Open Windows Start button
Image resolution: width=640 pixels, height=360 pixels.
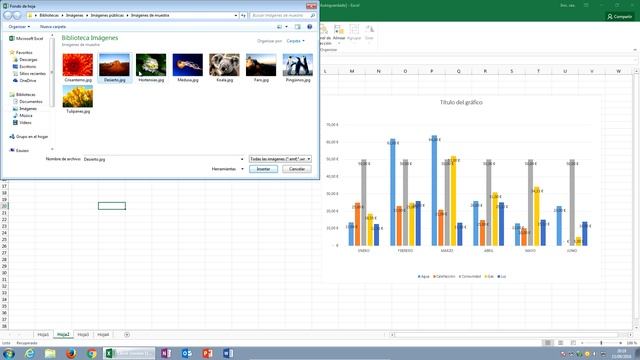[x=9, y=353]
